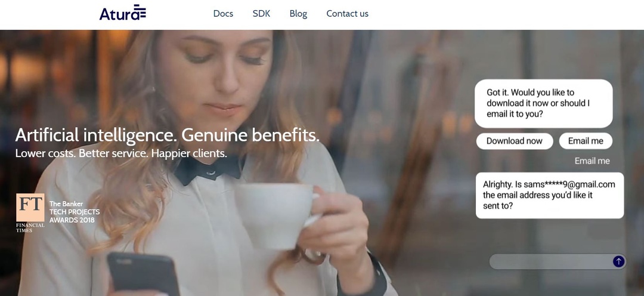This screenshot has width=644, height=296.
Task: Click The Banker Tech Projects Awards 2018 text
Action: (x=75, y=212)
